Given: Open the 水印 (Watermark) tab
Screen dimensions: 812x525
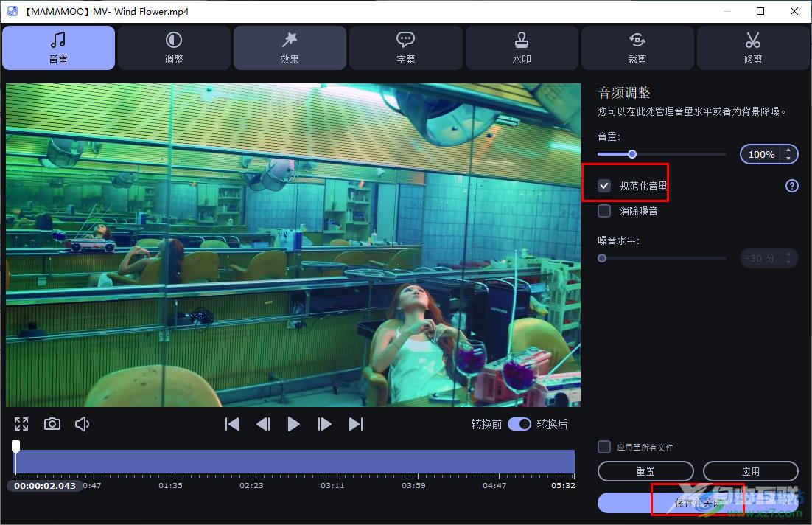Looking at the screenshot, I should click(x=522, y=48).
